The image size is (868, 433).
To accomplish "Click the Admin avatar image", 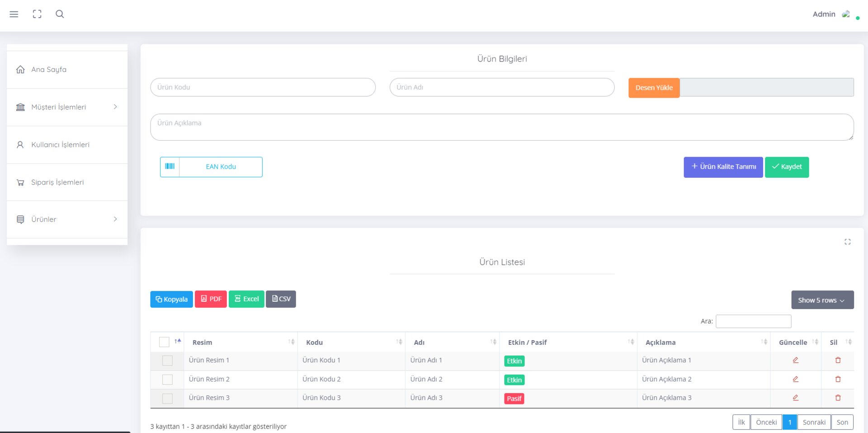I will [x=846, y=14].
